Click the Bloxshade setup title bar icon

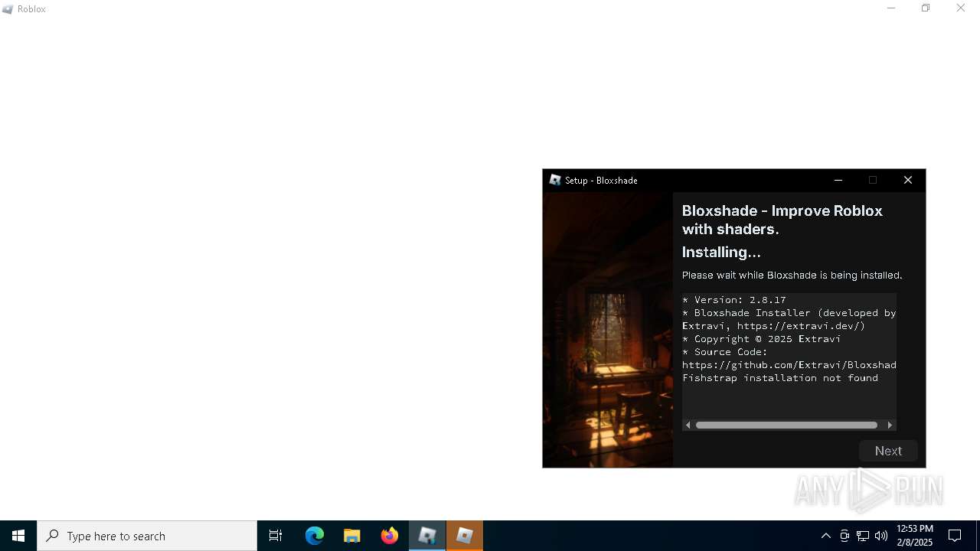tap(555, 180)
